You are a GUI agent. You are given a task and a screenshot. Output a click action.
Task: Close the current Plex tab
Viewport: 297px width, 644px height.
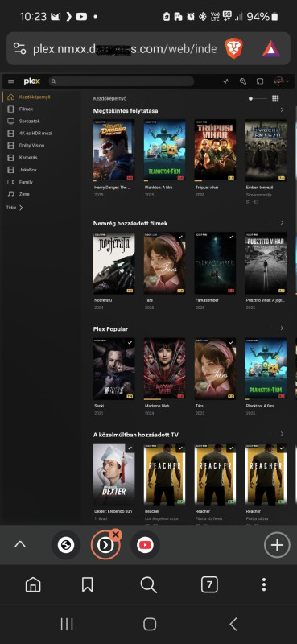116,535
